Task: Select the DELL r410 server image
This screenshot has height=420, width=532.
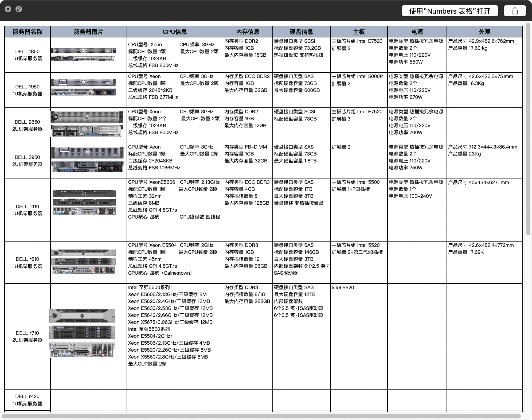Action: (84, 203)
